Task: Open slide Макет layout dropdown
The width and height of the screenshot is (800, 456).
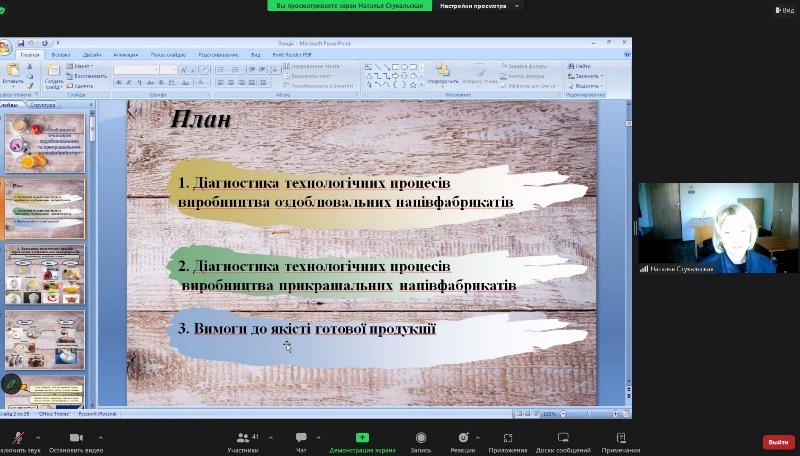Action: (79, 66)
